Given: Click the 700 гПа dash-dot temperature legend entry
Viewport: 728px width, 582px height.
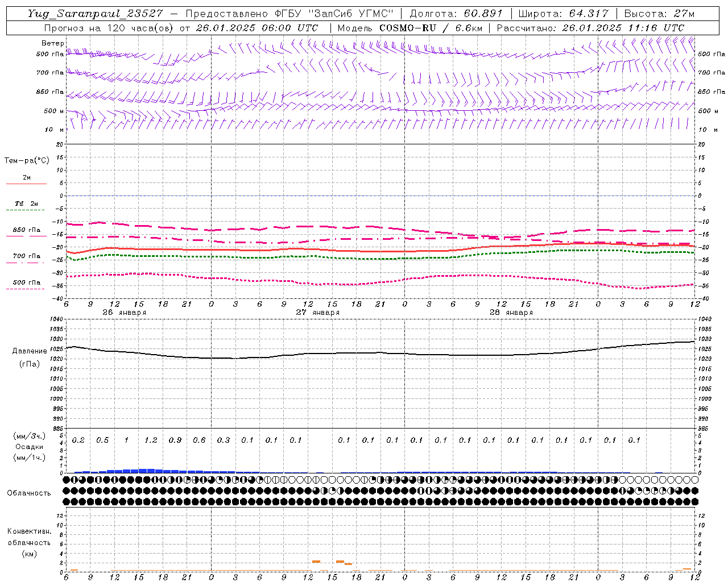Looking at the screenshot, I should (26, 259).
